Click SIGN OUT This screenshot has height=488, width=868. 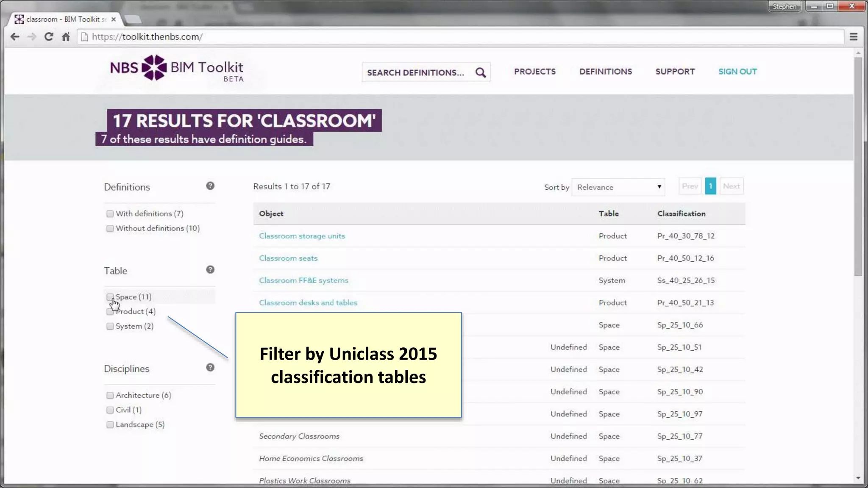737,72
